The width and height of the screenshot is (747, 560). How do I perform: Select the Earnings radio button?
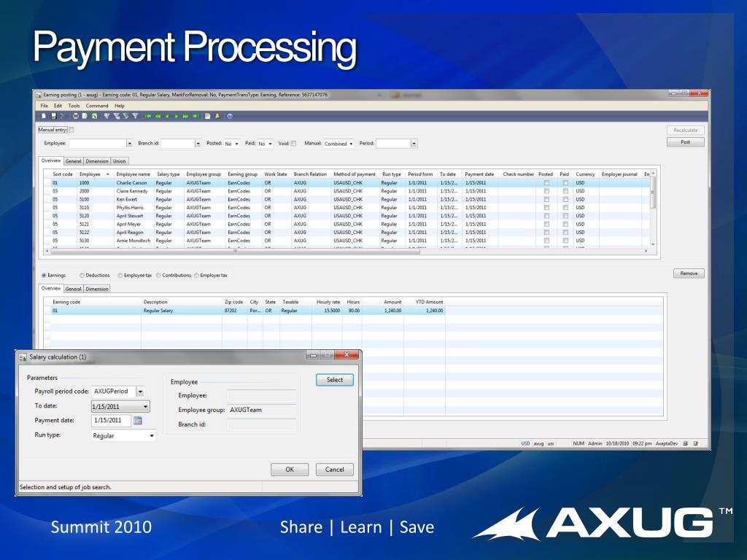click(44, 275)
